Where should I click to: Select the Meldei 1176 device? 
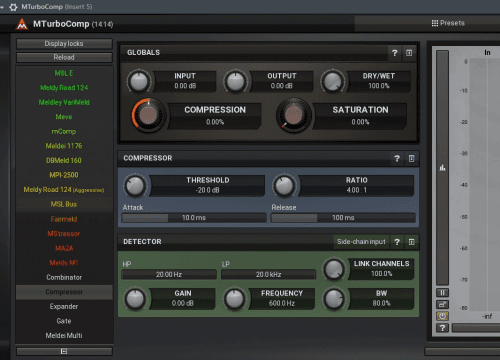click(x=64, y=146)
